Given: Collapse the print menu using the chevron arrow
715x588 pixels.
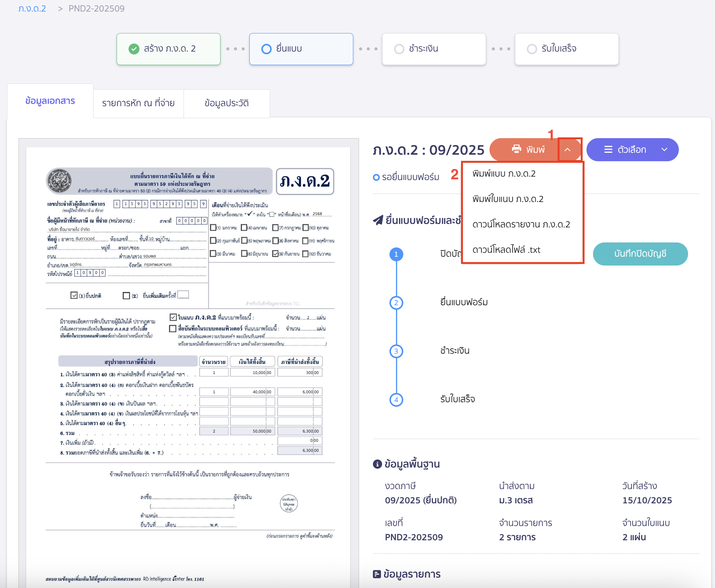Looking at the screenshot, I should point(568,150).
